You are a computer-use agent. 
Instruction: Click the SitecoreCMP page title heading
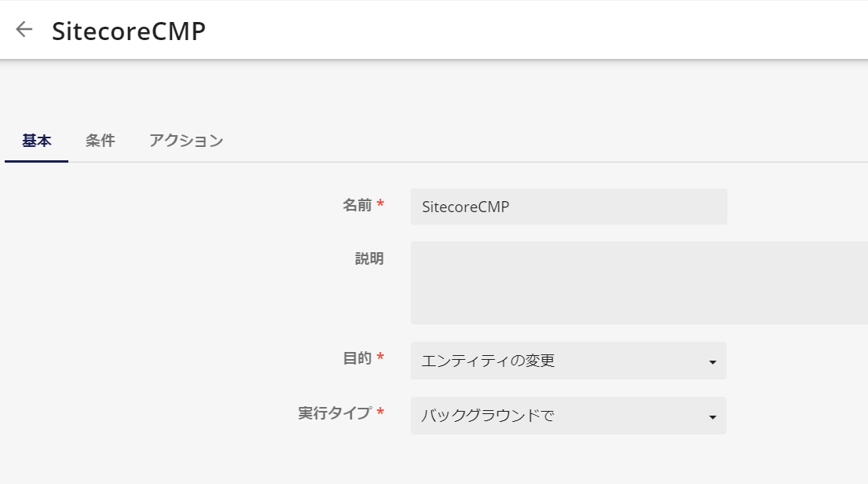pyautogui.click(x=128, y=31)
